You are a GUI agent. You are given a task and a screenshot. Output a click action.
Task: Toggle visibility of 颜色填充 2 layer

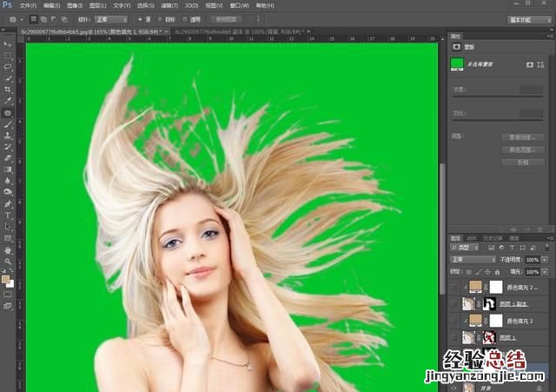click(x=453, y=321)
